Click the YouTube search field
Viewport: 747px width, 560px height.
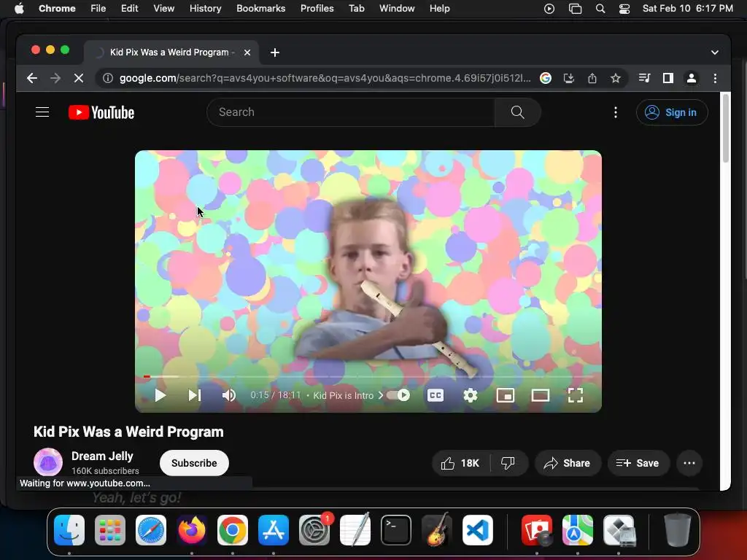pyautogui.click(x=351, y=112)
